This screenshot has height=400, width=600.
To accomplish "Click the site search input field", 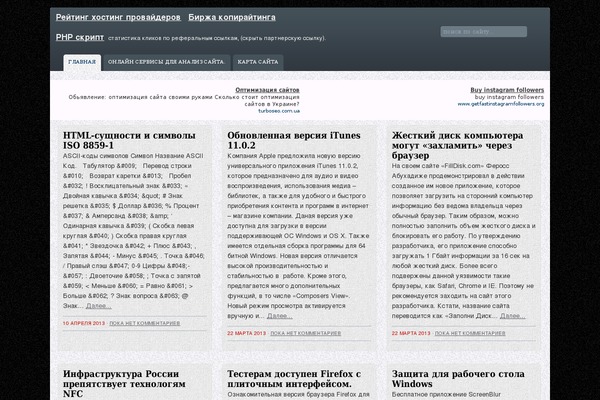I will [x=483, y=31].
